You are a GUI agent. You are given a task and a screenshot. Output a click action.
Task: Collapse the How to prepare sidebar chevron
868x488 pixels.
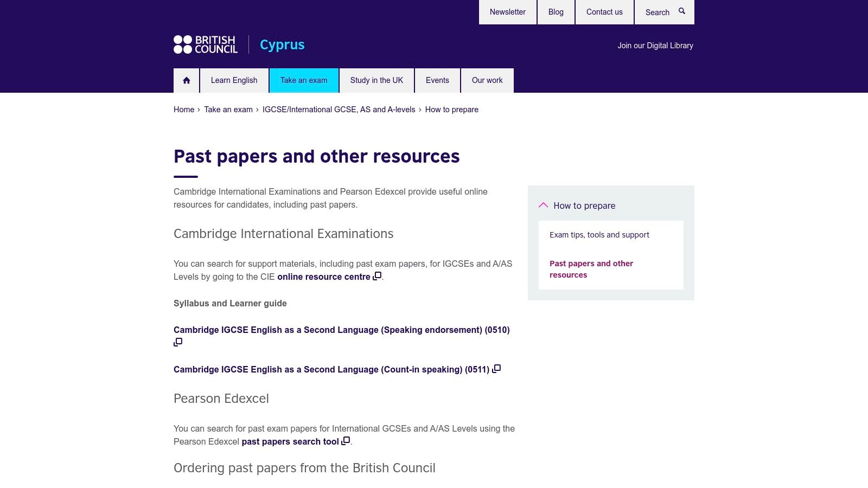(543, 205)
